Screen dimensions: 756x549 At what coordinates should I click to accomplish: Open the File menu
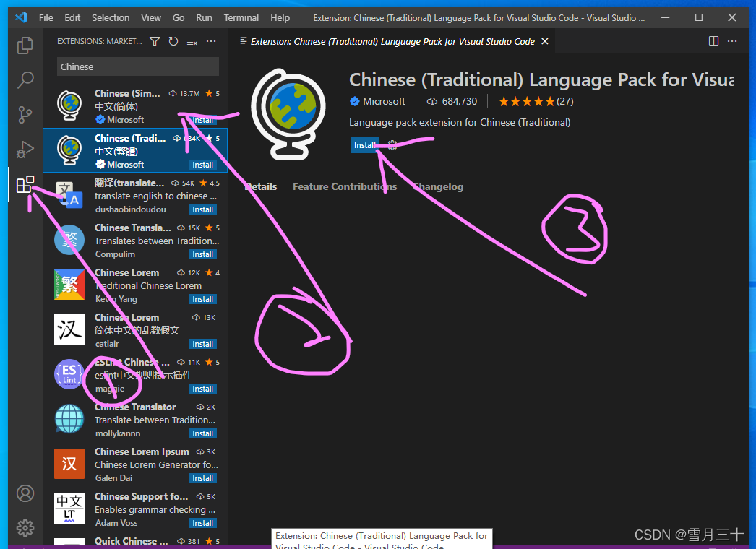(x=46, y=18)
